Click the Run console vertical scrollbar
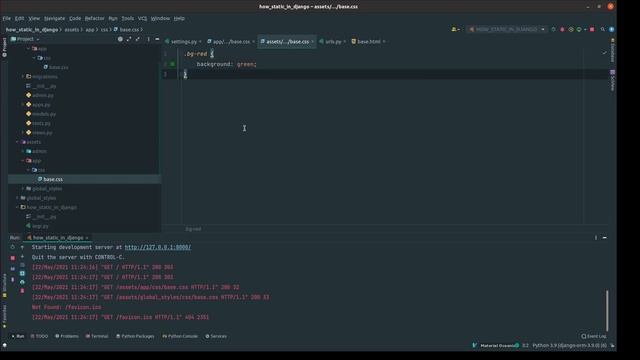 (x=607, y=311)
